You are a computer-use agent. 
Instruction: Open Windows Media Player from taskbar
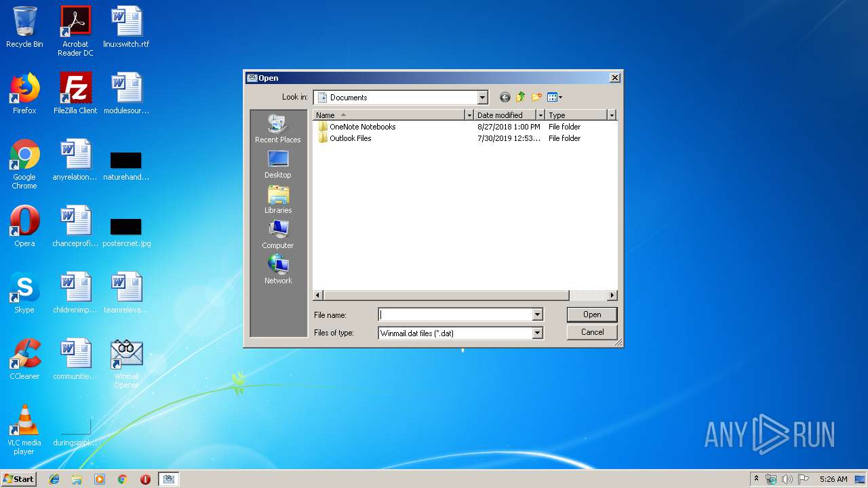coord(100,479)
